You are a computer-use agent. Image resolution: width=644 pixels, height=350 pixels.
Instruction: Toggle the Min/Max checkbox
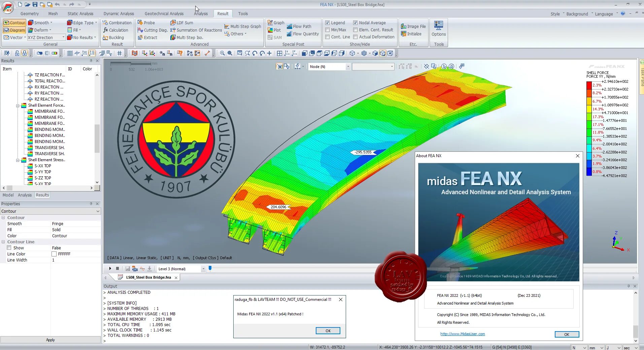327,30
